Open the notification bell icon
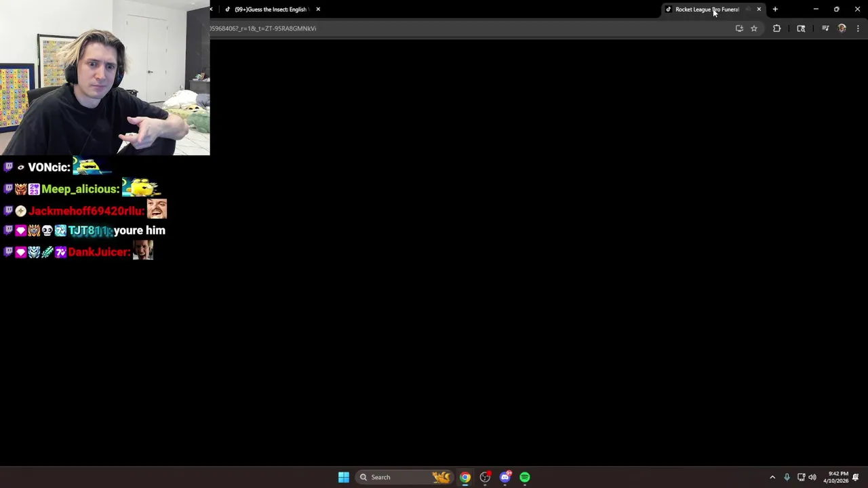 tap(856, 477)
